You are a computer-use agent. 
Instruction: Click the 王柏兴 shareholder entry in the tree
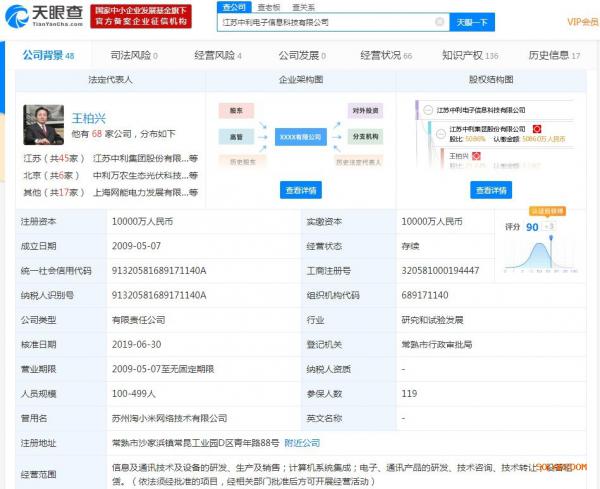tap(459, 156)
